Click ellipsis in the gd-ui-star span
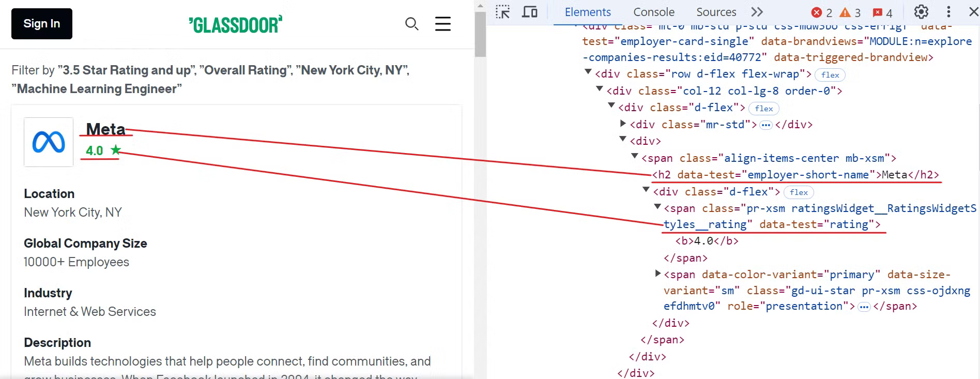 (864, 307)
